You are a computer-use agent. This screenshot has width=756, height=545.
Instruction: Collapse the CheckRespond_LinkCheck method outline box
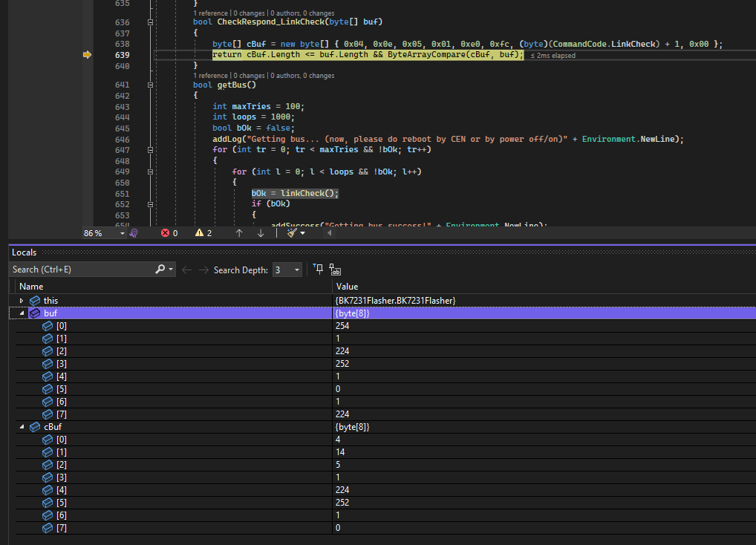point(151,22)
